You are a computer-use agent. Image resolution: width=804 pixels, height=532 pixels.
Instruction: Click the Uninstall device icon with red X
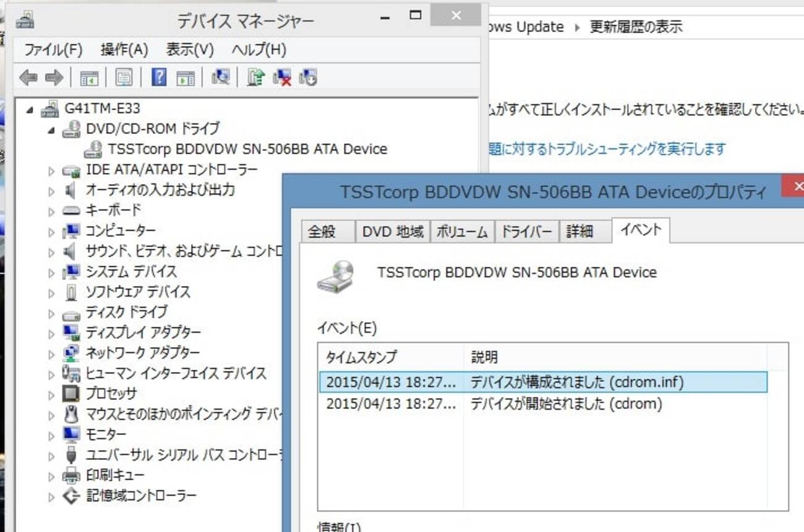[282, 77]
